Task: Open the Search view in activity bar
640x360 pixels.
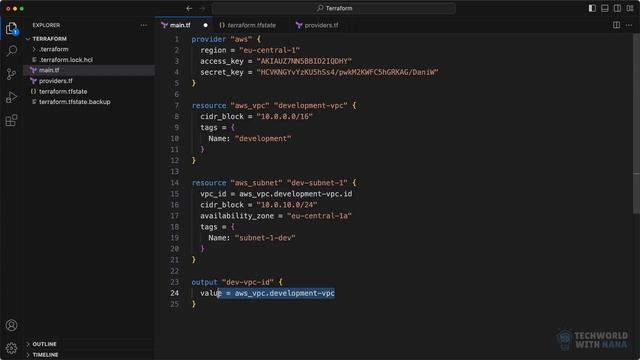Action: 11,51
